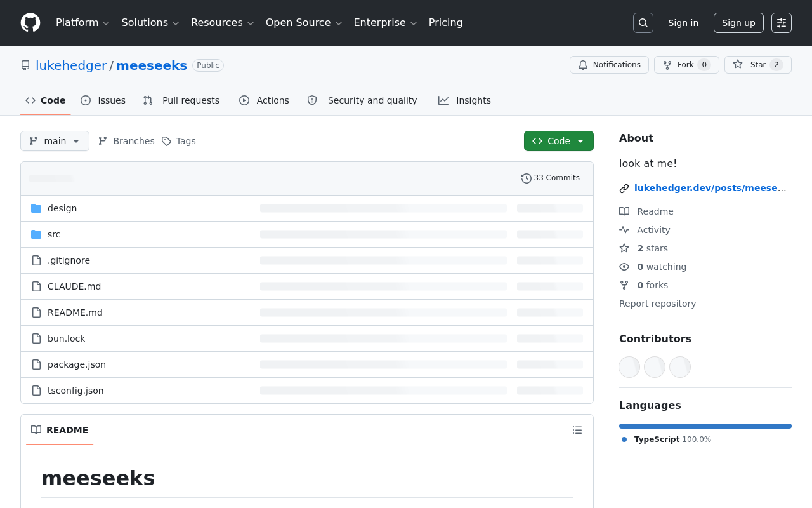
Task: Open the .gitignore file name
Action: point(69,260)
